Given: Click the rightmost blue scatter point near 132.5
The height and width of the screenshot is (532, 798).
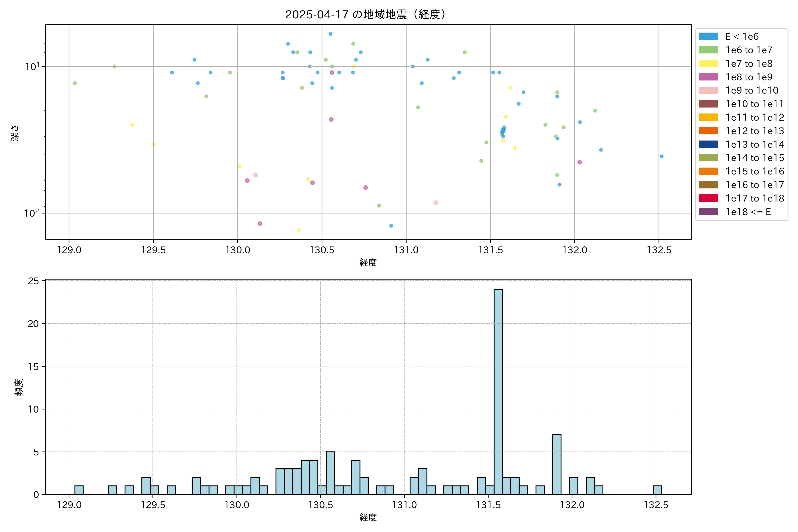Looking at the screenshot, I should coord(661,156).
